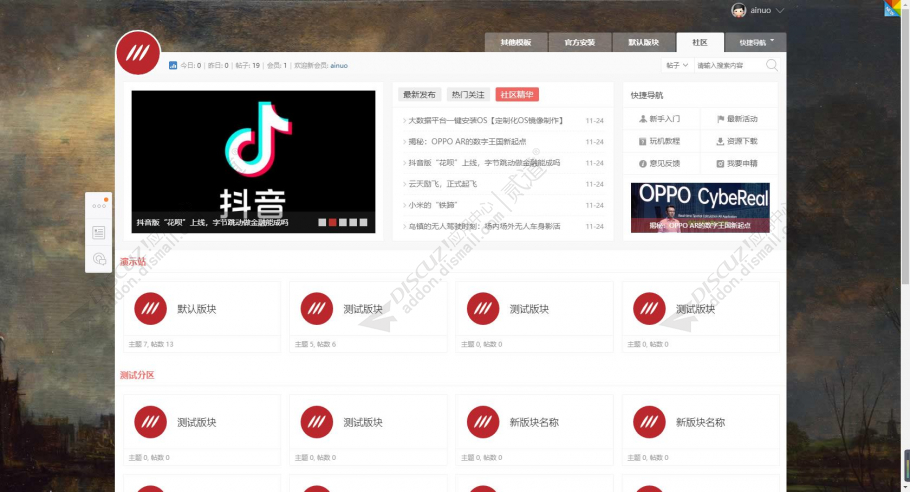The width and height of the screenshot is (910, 492).
Task: Open the ainuo user avatar
Action: coord(738,10)
